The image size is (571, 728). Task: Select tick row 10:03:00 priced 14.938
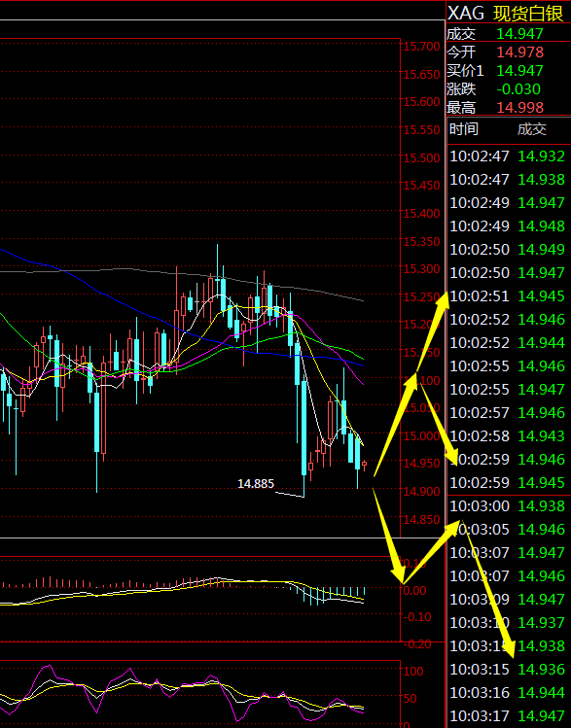click(x=508, y=506)
